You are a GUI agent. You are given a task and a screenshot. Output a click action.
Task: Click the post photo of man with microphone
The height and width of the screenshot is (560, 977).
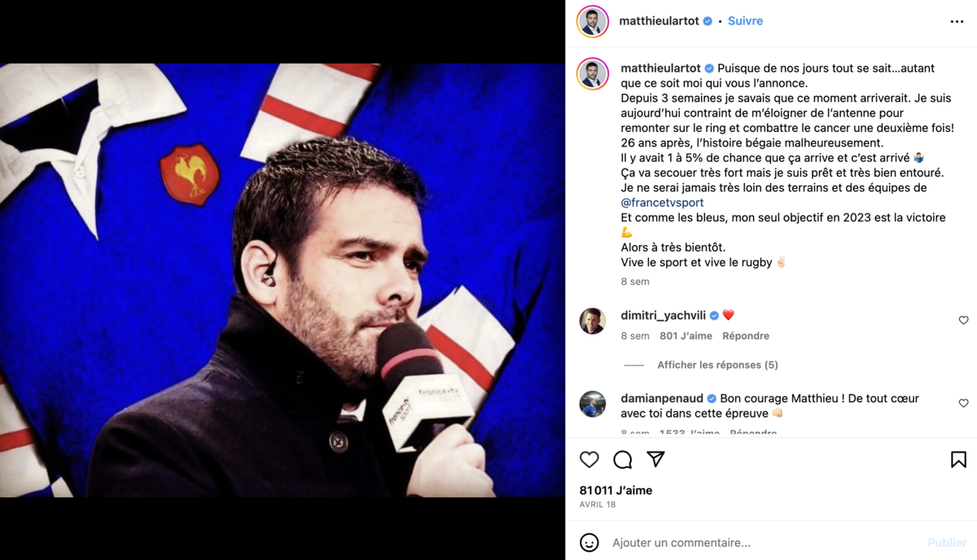[x=283, y=280]
